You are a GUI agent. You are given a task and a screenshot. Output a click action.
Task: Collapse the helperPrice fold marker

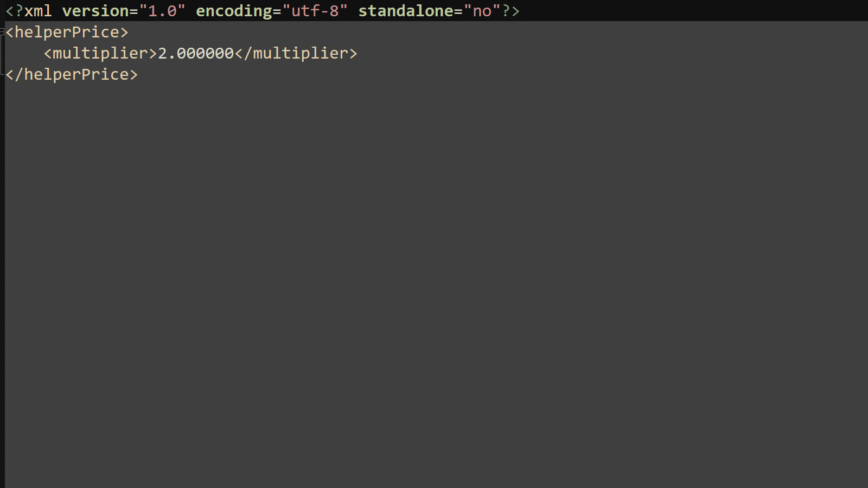pos(2,32)
